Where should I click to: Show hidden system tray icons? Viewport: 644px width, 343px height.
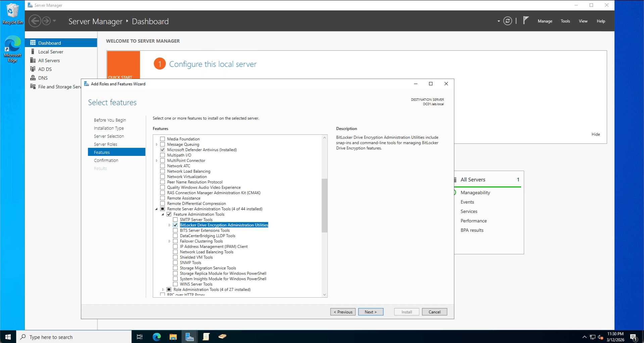coord(584,337)
